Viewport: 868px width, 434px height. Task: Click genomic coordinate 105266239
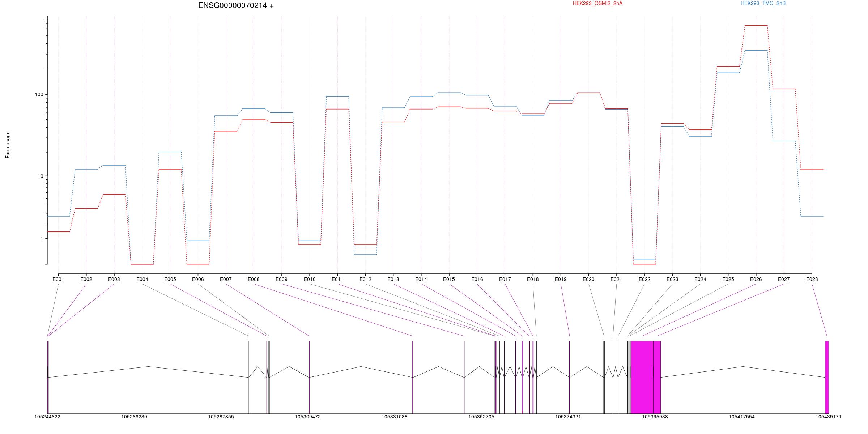134,417
